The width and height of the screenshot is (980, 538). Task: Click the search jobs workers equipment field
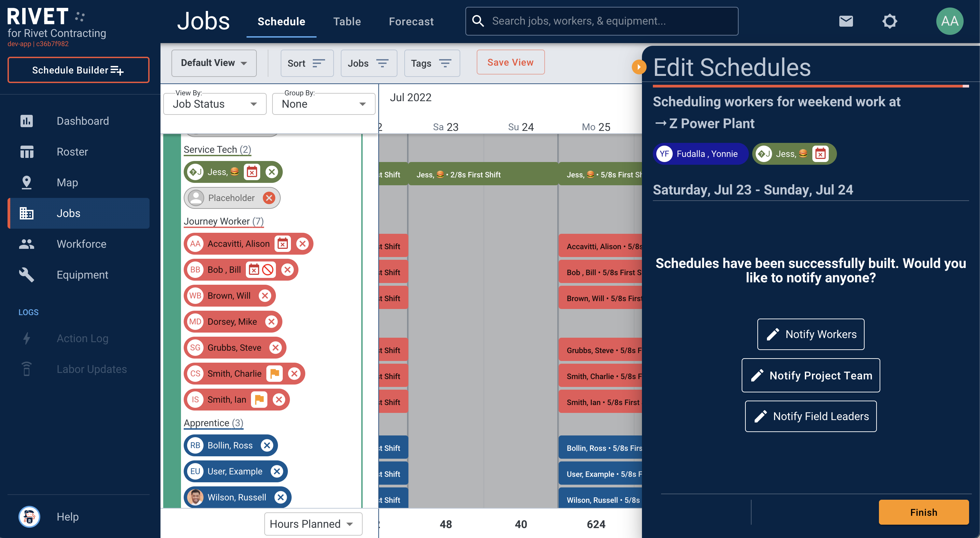(x=603, y=20)
